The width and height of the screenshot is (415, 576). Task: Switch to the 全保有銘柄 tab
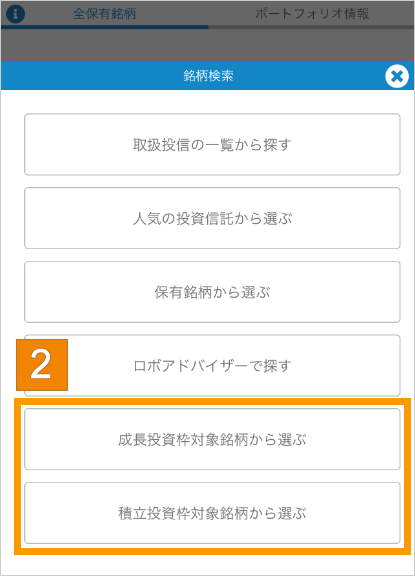tap(104, 14)
